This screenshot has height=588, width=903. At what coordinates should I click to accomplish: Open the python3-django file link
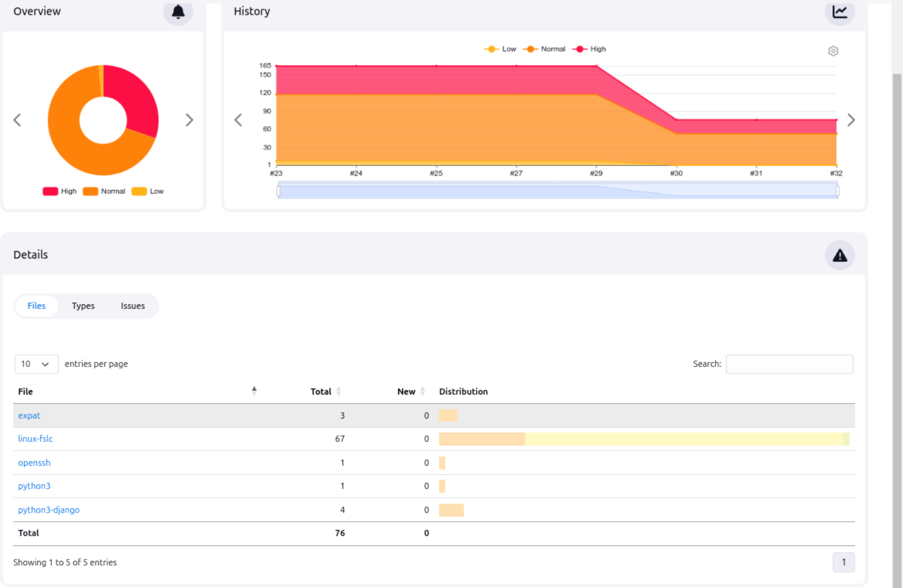[x=49, y=510]
